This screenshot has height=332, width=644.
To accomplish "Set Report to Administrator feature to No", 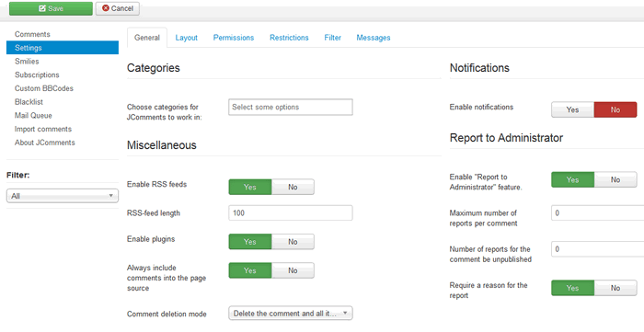I will (x=615, y=179).
